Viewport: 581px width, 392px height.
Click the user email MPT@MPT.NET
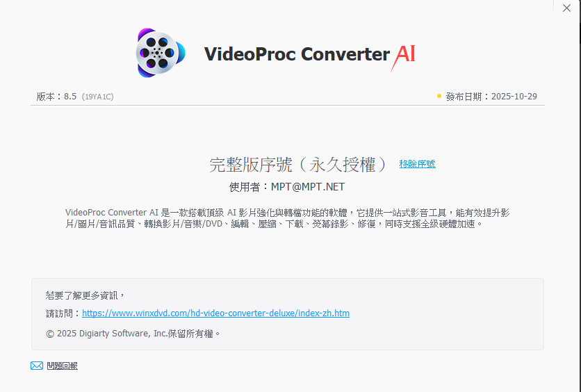[x=308, y=187]
